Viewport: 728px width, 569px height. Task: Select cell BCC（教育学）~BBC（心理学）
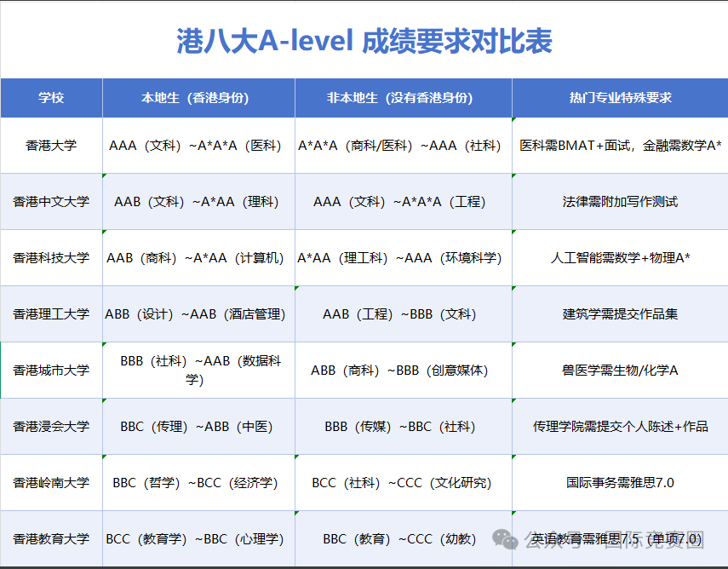[198, 539]
